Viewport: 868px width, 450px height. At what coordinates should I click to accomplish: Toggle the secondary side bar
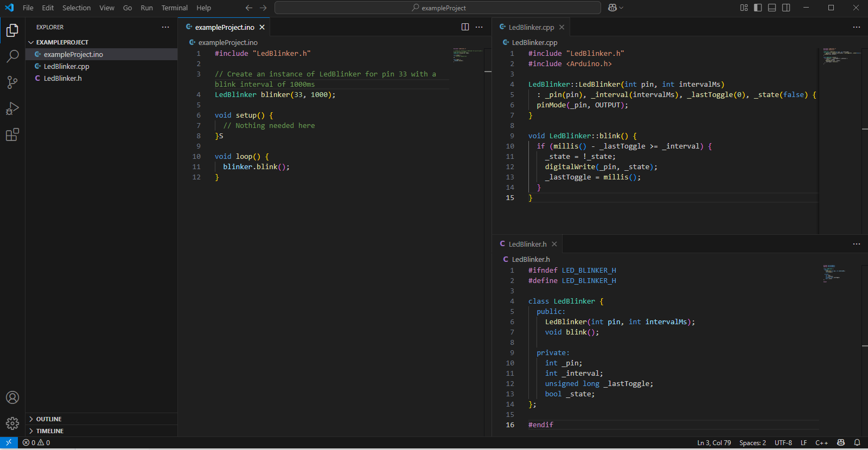pyautogui.click(x=786, y=8)
